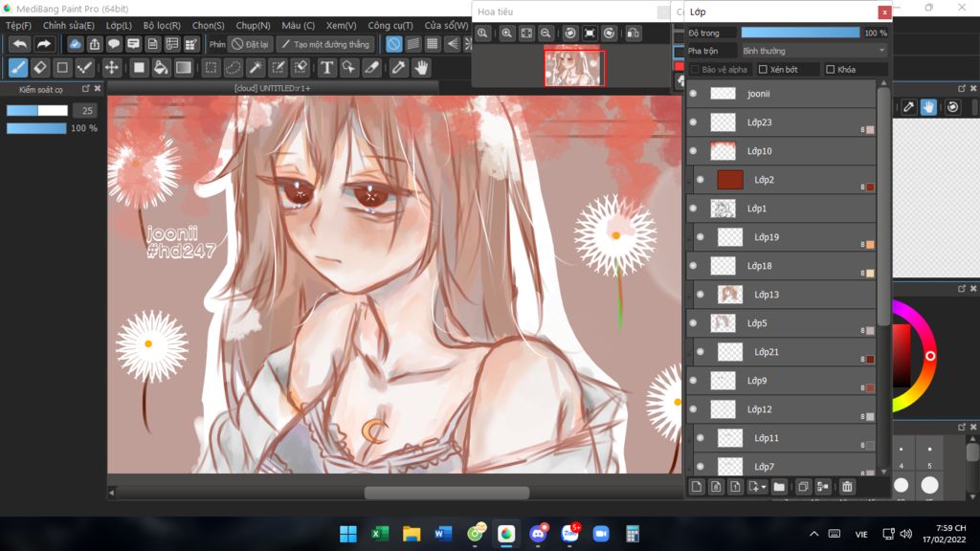Image resolution: width=980 pixels, height=551 pixels.
Task: Click the Đặt lại reset button
Action: pyautogui.click(x=251, y=44)
